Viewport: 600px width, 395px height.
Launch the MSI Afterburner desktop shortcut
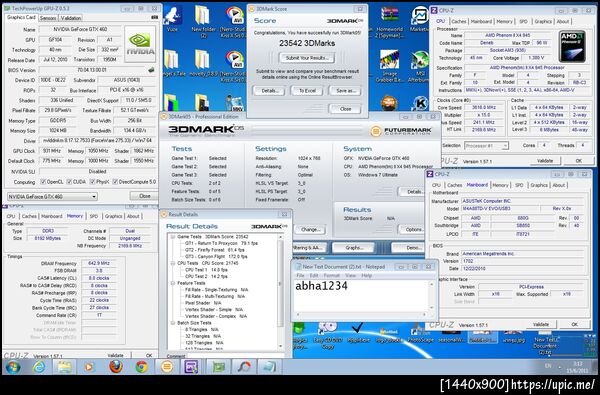[419, 66]
